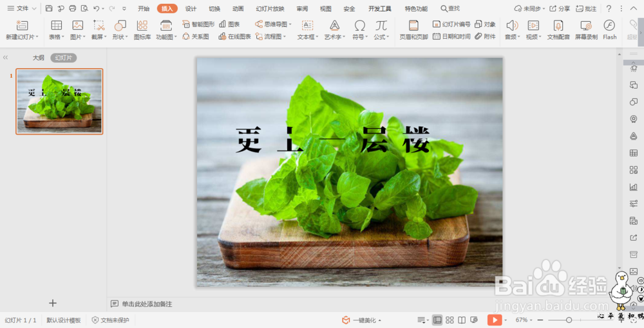Open 页眉和页脚 header and footer
The width and height of the screenshot is (644, 328).
[x=413, y=30]
